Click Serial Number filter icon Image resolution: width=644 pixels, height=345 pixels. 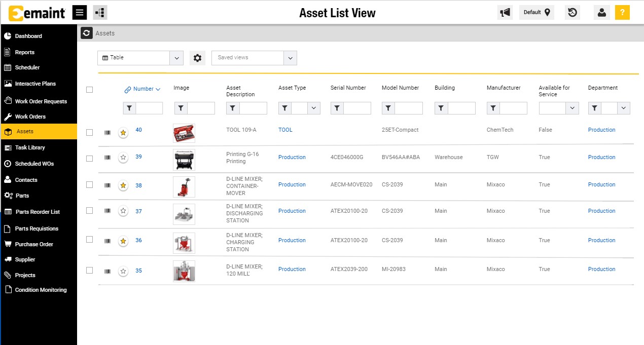pos(337,108)
